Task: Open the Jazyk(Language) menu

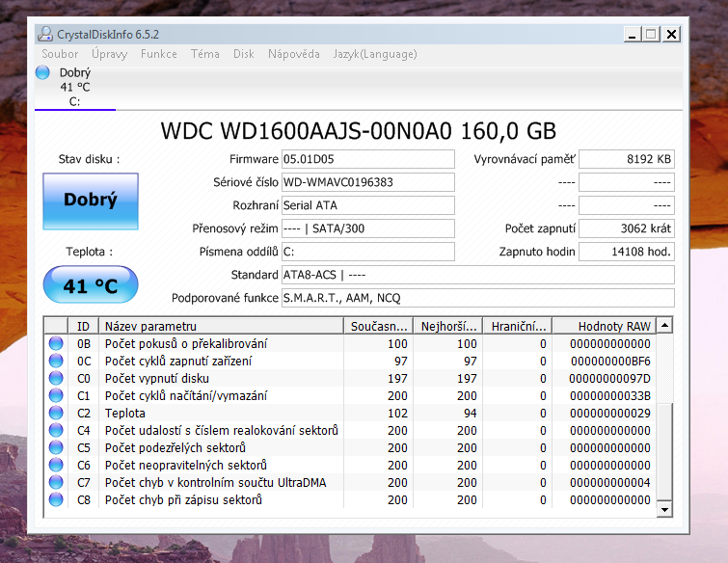Action: [375, 54]
